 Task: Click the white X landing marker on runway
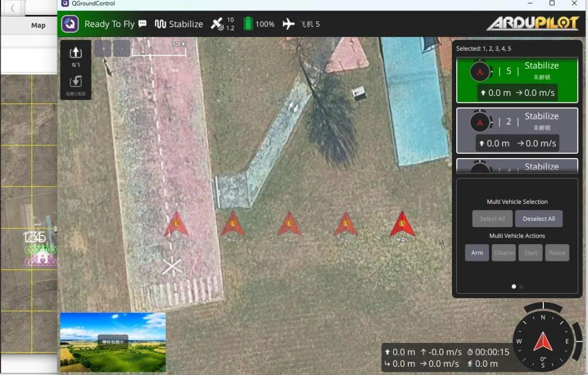point(171,267)
